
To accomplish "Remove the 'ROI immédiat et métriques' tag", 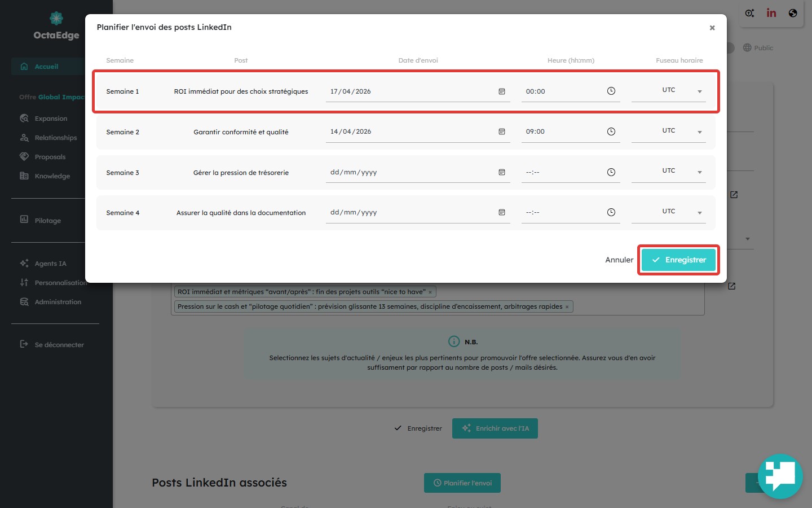I will (x=430, y=292).
